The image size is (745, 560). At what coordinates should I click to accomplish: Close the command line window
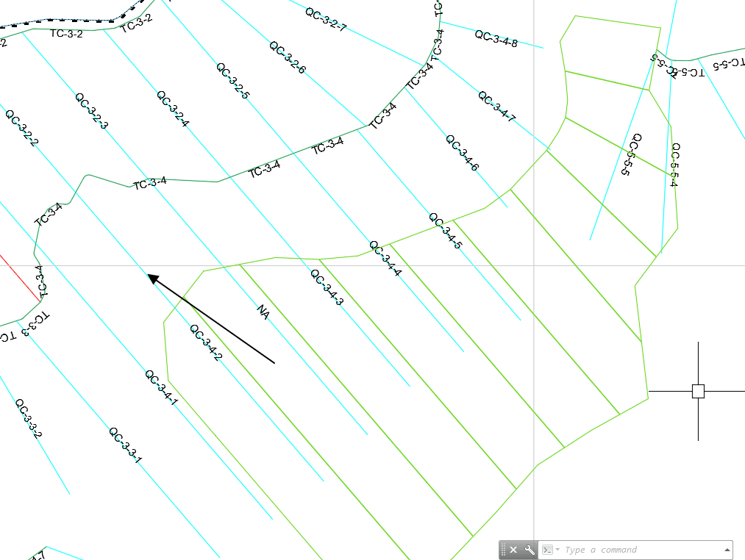tap(513, 550)
